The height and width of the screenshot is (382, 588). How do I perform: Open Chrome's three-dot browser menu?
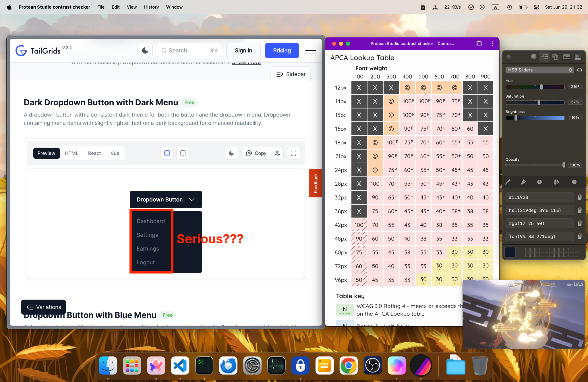pyautogui.click(x=493, y=44)
